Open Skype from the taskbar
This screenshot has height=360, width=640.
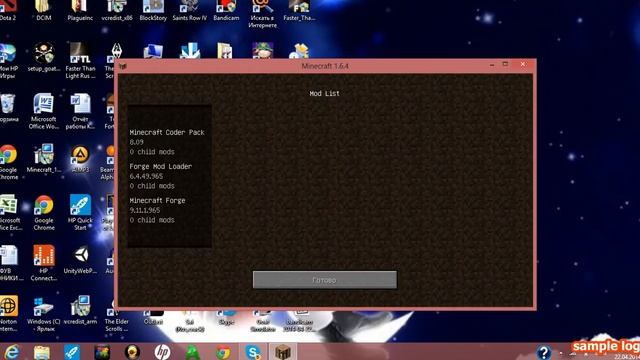point(253,352)
